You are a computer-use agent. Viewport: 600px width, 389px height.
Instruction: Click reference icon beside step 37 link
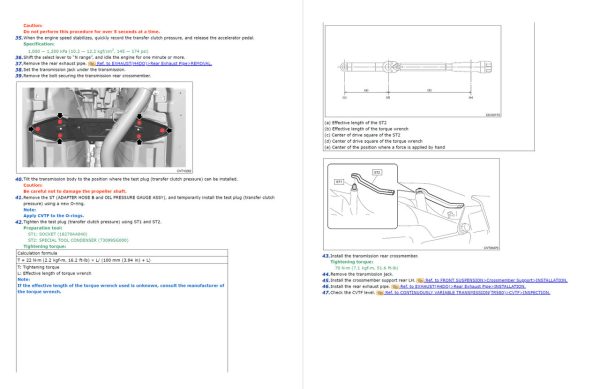92,63
